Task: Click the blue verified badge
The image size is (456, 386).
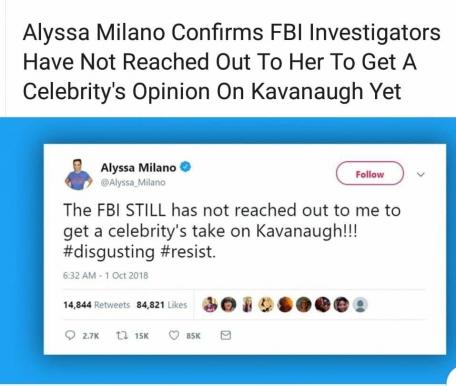Action: pyautogui.click(x=185, y=166)
